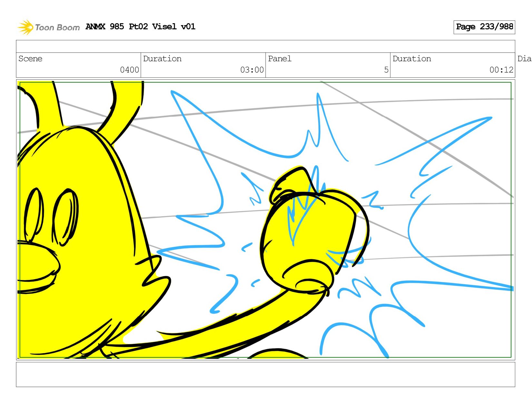Select the scene duration value '03:00'
The image size is (532, 411).
point(252,70)
